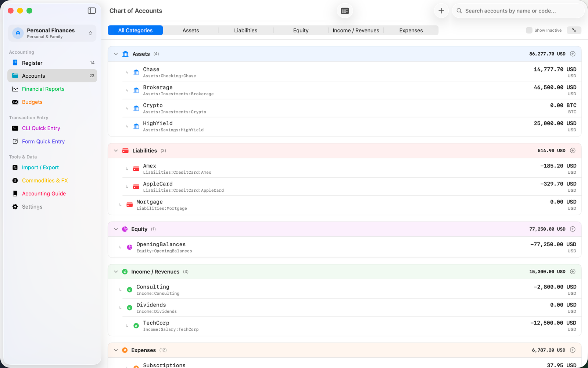The height and width of the screenshot is (368, 588).
Task: Add account to Expenses with plus circle
Action: pyautogui.click(x=573, y=350)
